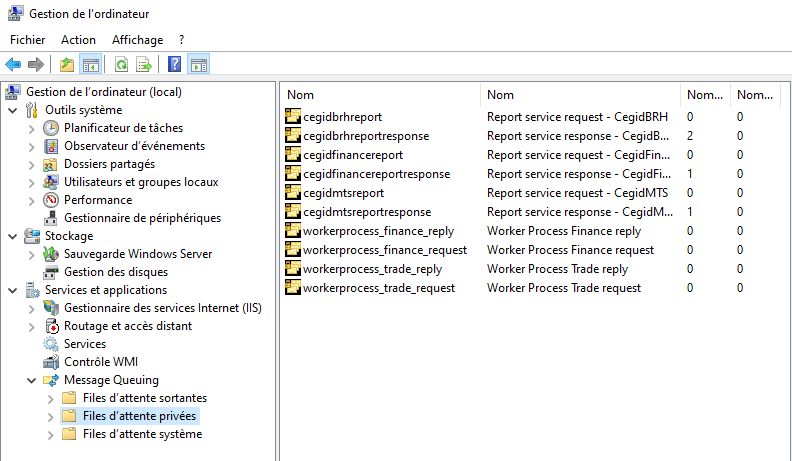This screenshot has height=461, width=792.
Task: Click the Back arrow toolbar icon
Action: tap(13, 65)
